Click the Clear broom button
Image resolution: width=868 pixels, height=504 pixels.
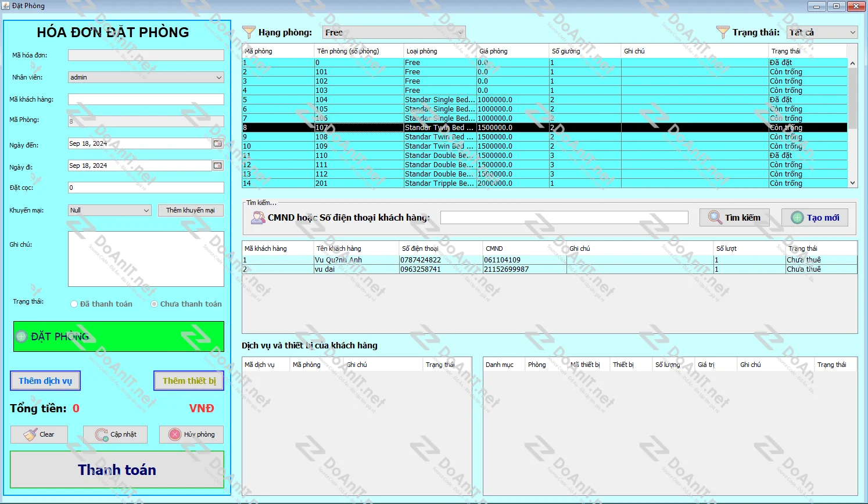coord(39,434)
